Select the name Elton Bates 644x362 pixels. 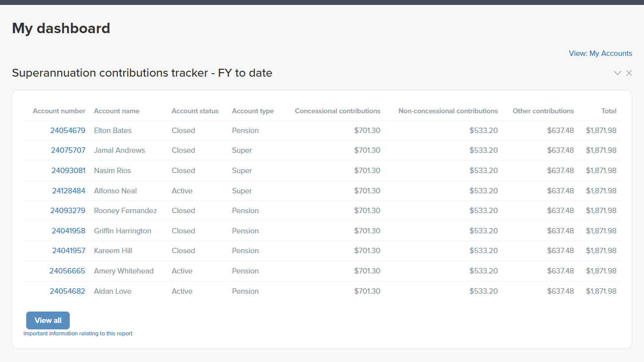tap(113, 131)
